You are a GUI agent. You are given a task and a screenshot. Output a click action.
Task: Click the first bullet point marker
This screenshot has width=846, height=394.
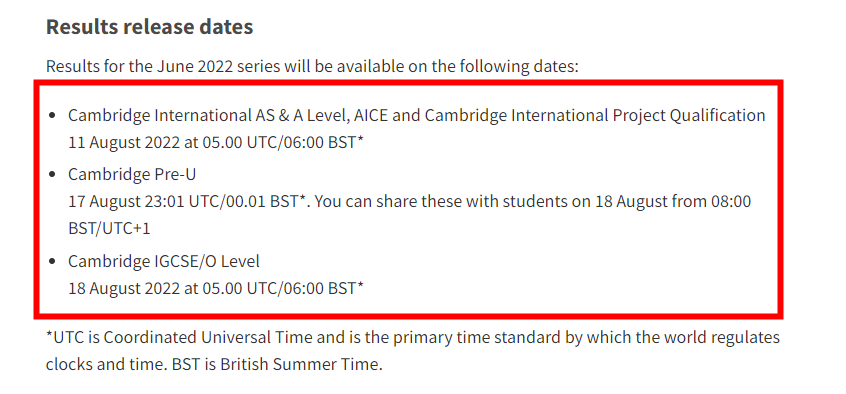click(52, 115)
